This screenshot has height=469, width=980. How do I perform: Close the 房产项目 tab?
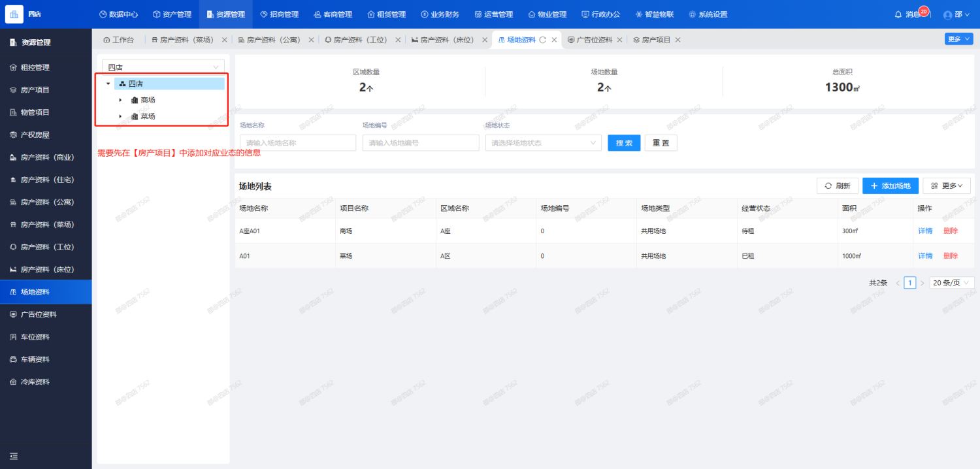click(678, 40)
